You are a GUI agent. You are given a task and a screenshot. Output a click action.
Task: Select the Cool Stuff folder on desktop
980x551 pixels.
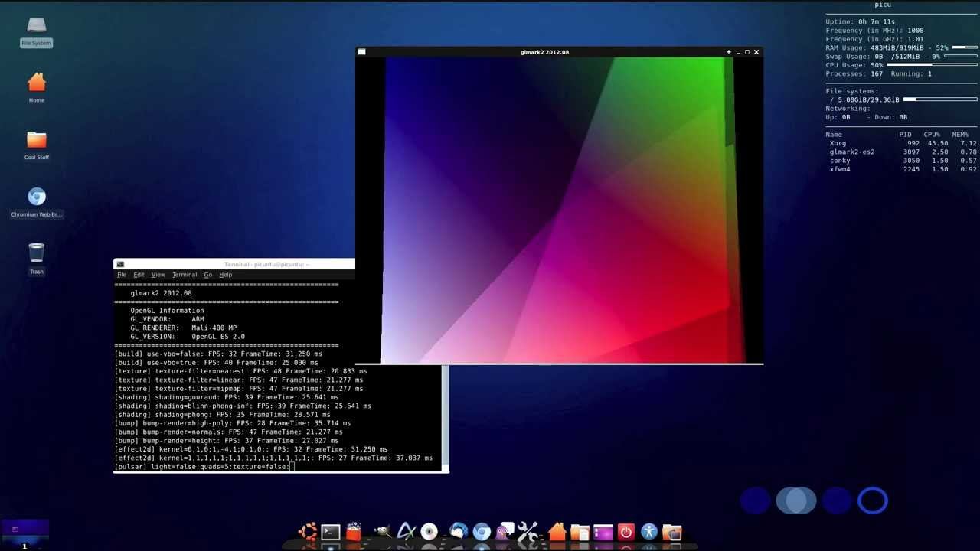[37, 145]
